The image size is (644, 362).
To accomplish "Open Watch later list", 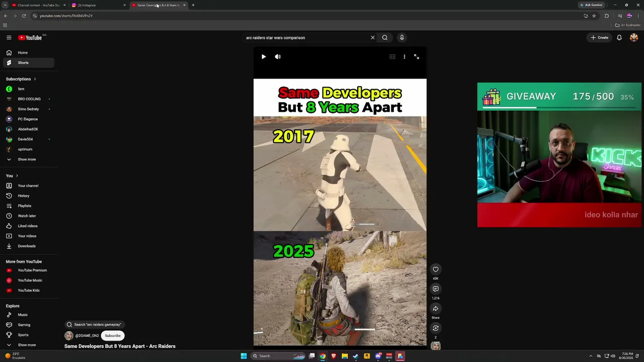I will click(x=29, y=216).
